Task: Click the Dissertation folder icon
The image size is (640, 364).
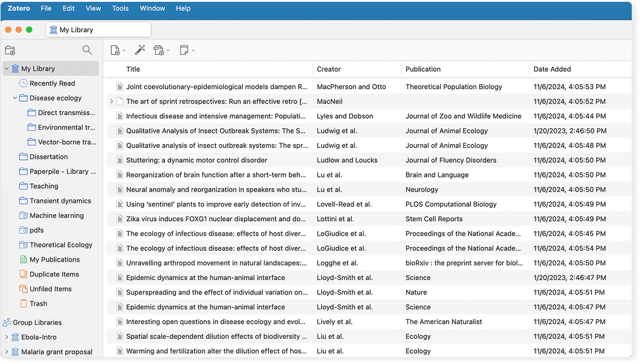Action: click(x=23, y=157)
